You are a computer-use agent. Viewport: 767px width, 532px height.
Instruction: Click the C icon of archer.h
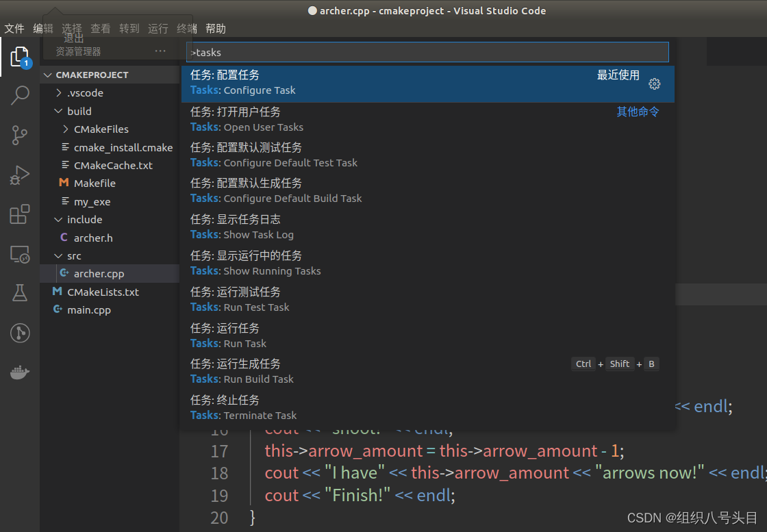pyautogui.click(x=64, y=237)
